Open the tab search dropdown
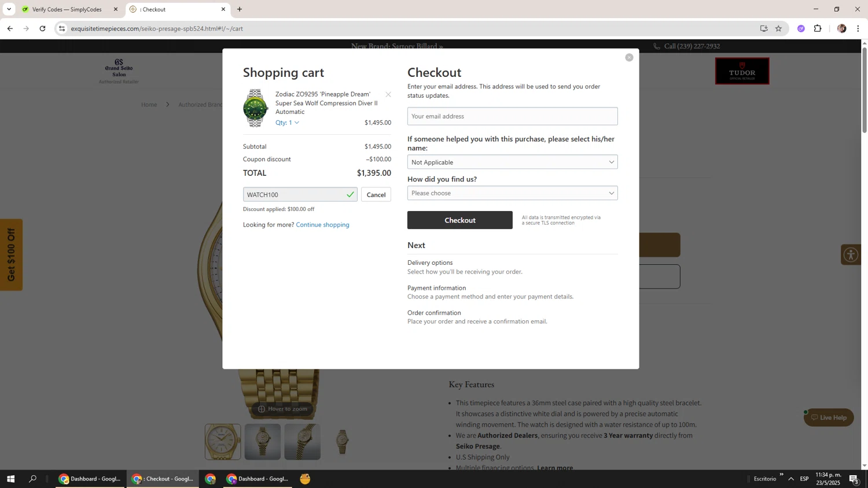Viewport: 868px width, 488px height. pos(9,9)
